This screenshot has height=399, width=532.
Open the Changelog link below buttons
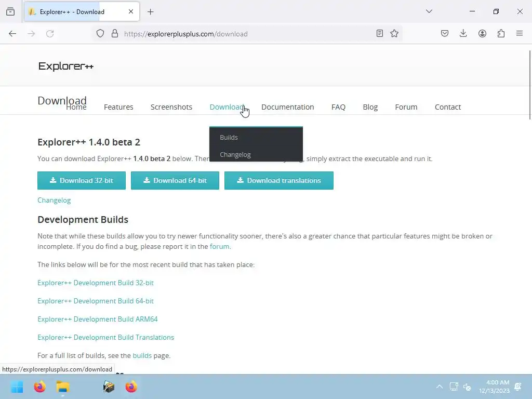pyautogui.click(x=54, y=200)
